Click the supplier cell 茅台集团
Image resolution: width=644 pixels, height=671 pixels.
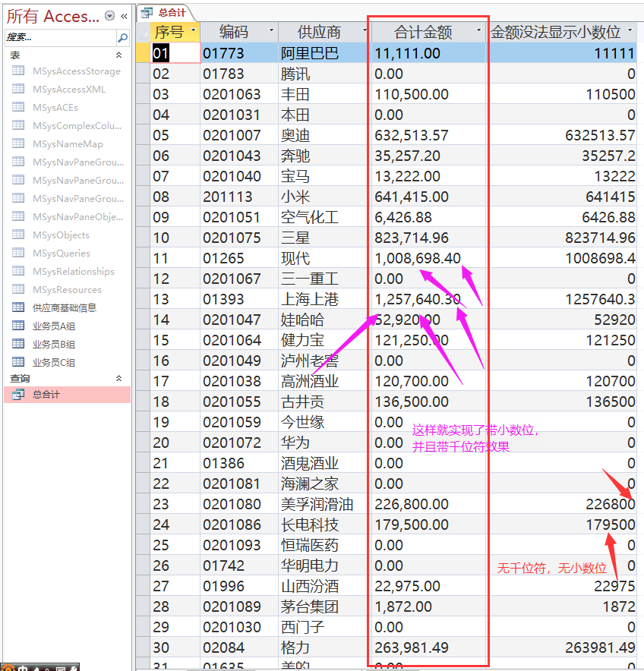click(x=325, y=606)
